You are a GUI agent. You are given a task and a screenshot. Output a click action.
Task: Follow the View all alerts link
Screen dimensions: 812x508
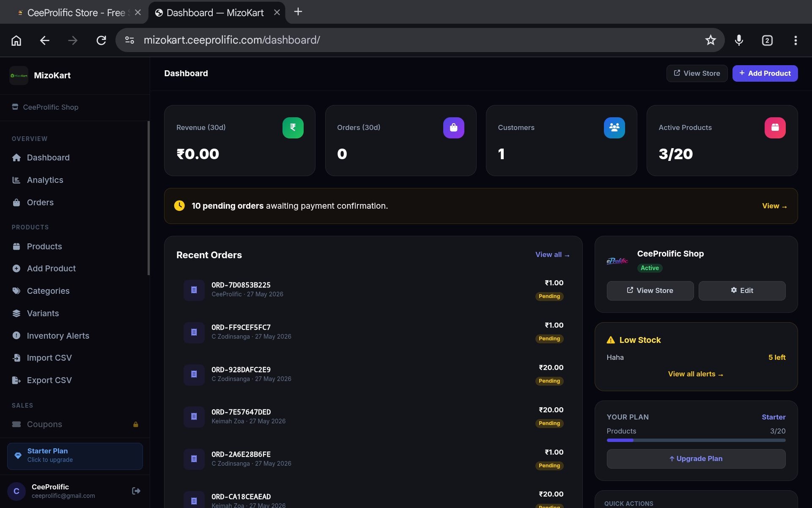(696, 374)
